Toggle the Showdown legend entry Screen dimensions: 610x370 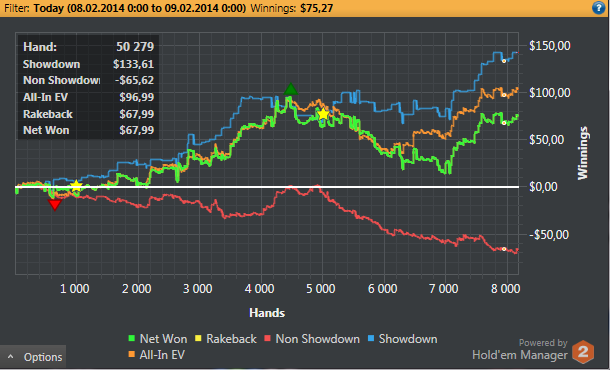(x=402, y=339)
